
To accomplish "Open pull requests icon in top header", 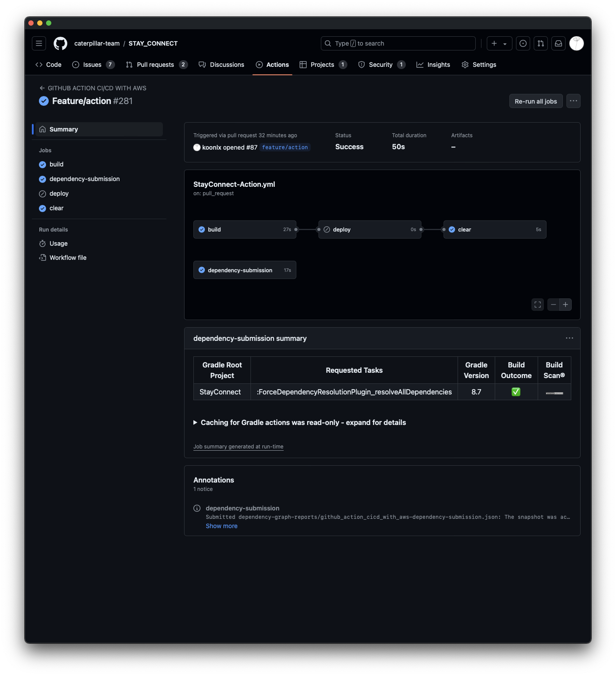I will coord(541,43).
